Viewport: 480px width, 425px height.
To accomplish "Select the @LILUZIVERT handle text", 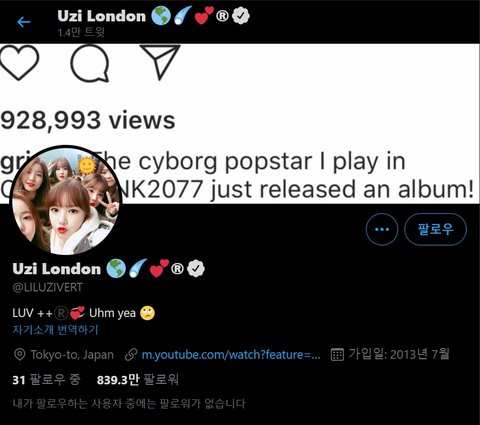I will pyautogui.click(x=48, y=287).
